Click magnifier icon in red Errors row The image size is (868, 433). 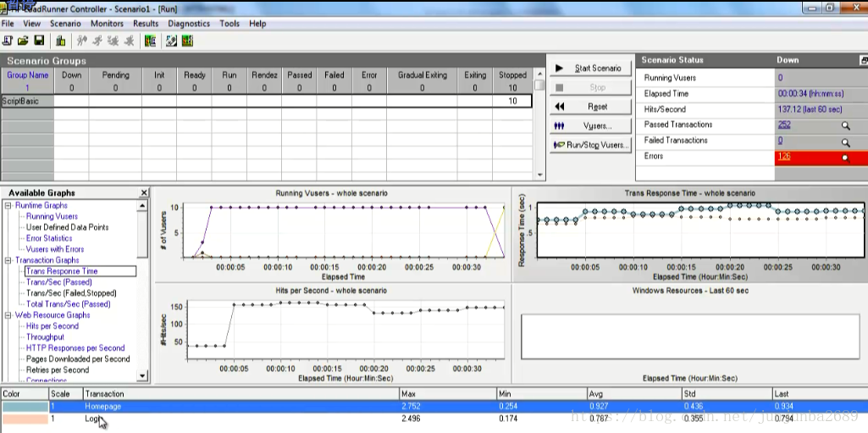pyautogui.click(x=845, y=158)
